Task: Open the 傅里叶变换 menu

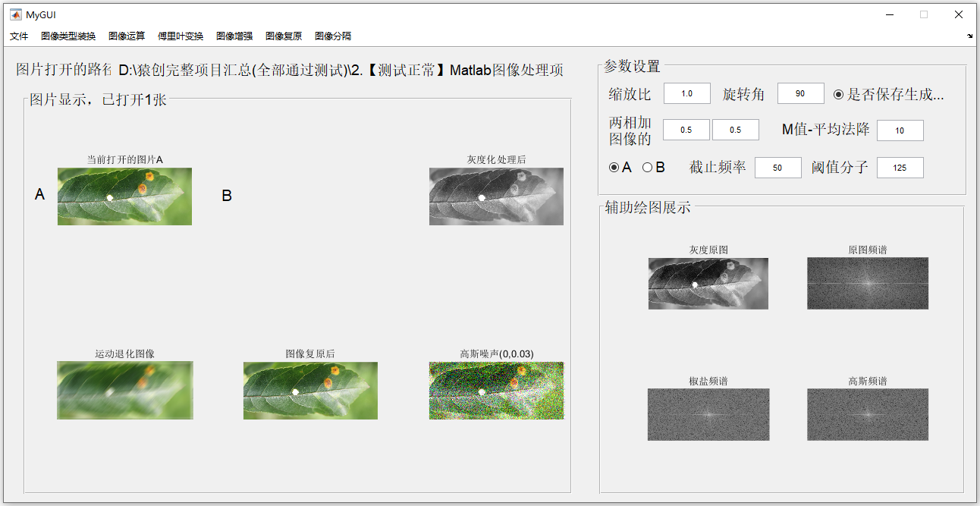Action: 181,36
